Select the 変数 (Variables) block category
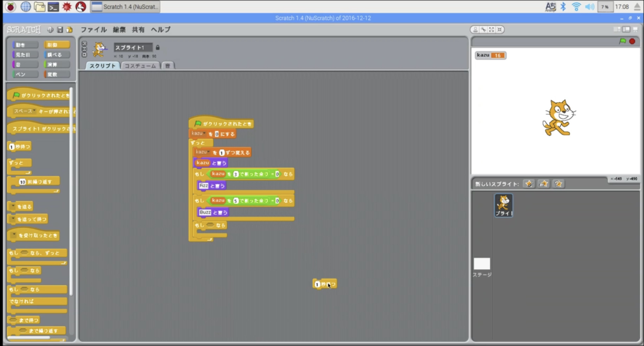Screen dimensions: 644x346 57,74
